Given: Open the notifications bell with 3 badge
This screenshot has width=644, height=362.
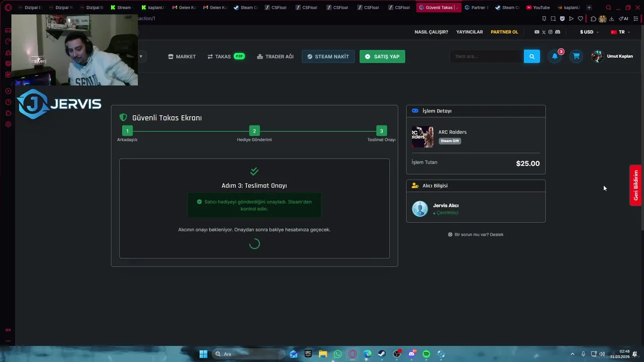Looking at the screenshot, I should 555,56.
